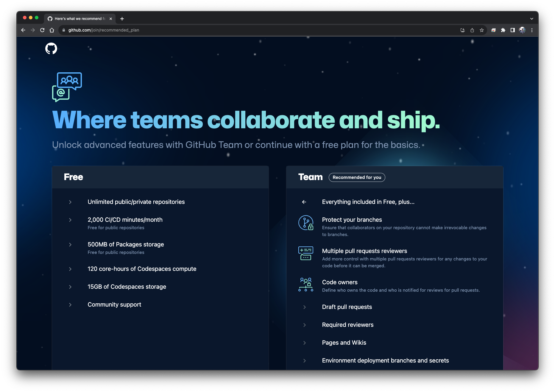Expand 15GB of Codespaces storage

point(70,287)
